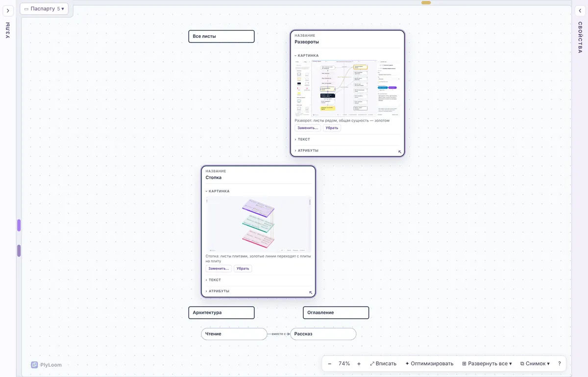Select the Все листы node
588x377 pixels.
point(221,36)
